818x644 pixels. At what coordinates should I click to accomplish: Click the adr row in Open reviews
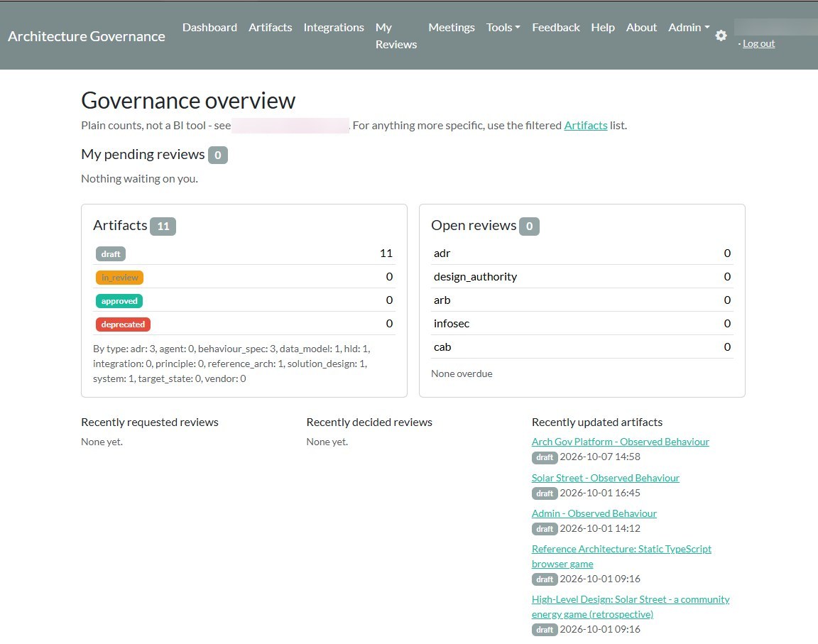(x=582, y=253)
